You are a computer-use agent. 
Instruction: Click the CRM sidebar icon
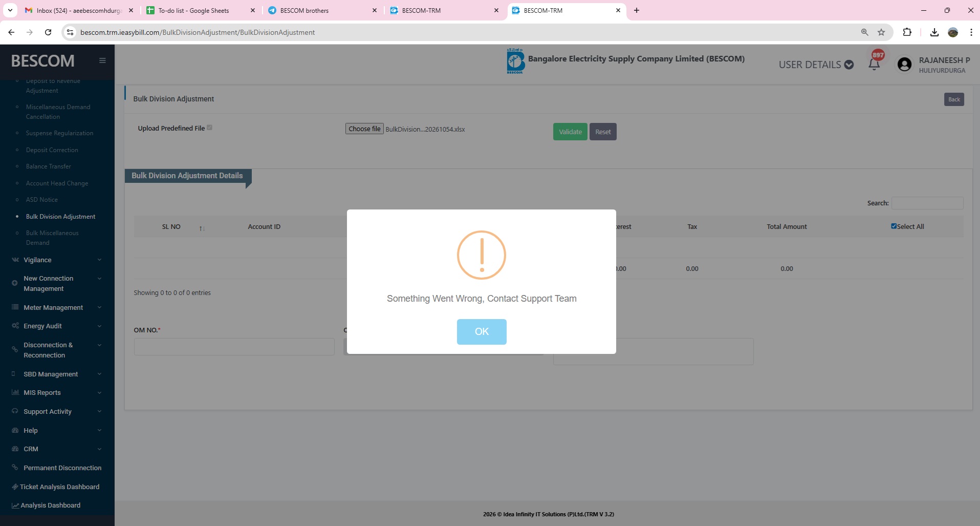coord(15,449)
